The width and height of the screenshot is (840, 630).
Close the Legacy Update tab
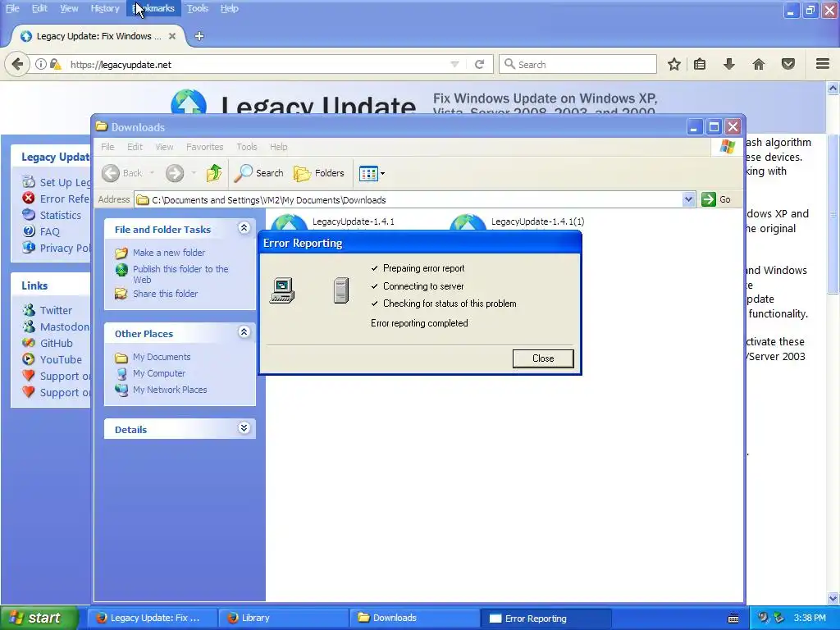[x=172, y=36]
